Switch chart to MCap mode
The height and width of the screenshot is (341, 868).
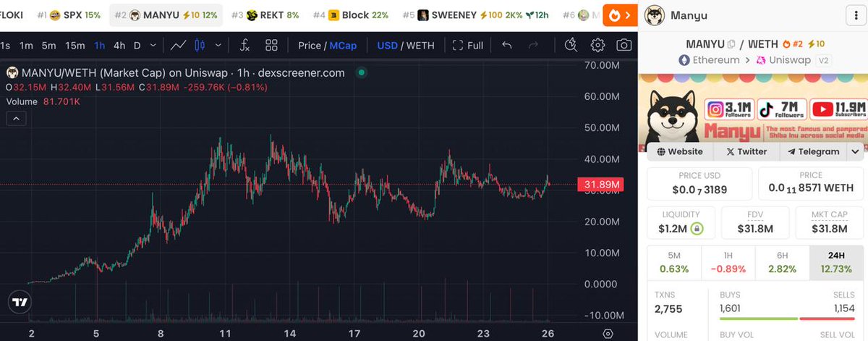pos(343,45)
